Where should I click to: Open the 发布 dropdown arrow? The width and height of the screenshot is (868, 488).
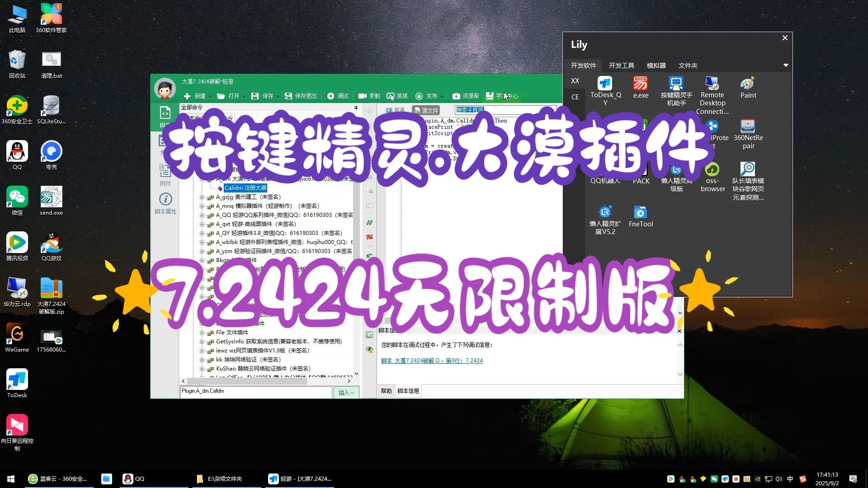click(x=442, y=96)
